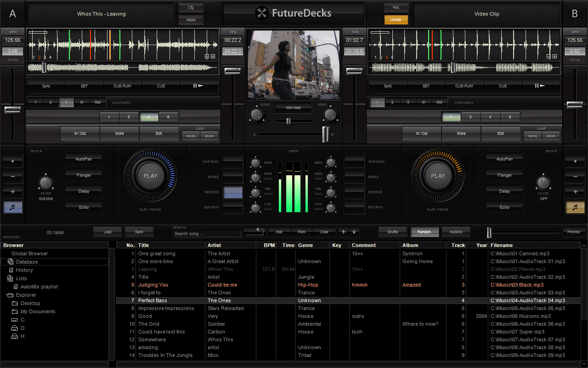Move playlist item down arrow
The width and height of the screenshot is (588, 368).
point(354,232)
